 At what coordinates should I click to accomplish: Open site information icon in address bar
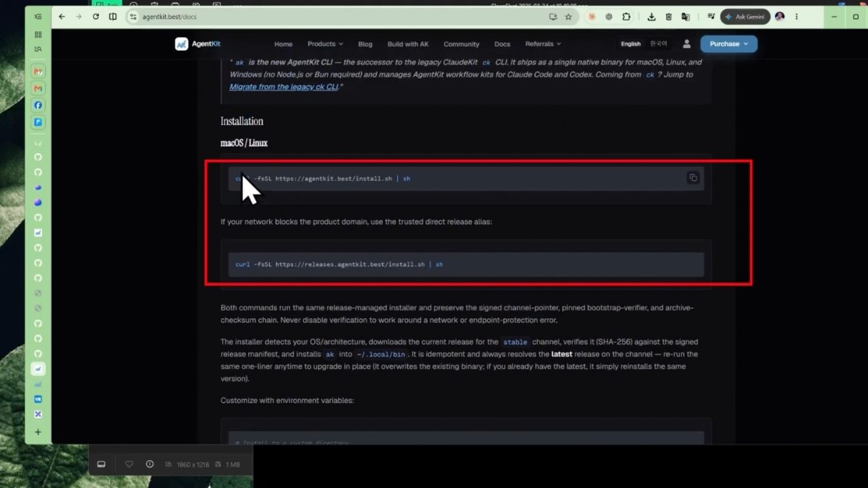pyautogui.click(x=132, y=17)
